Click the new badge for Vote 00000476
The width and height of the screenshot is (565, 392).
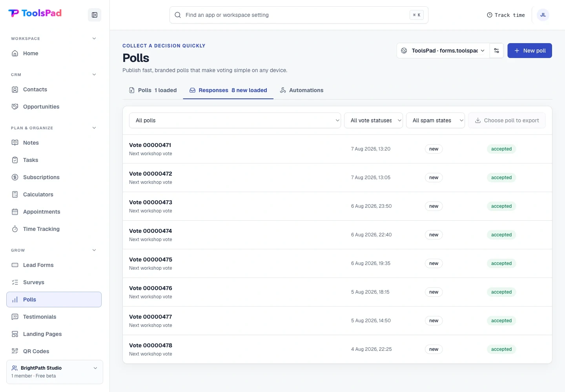[434, 292]
